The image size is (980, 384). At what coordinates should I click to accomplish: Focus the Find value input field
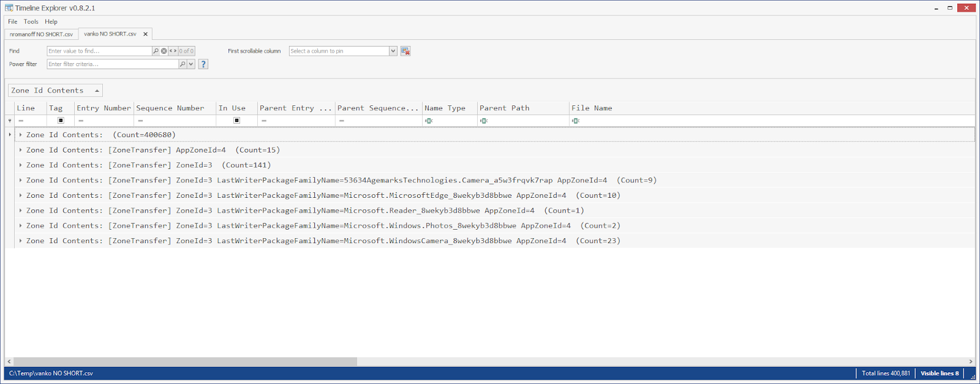click(x=99, y=51)
